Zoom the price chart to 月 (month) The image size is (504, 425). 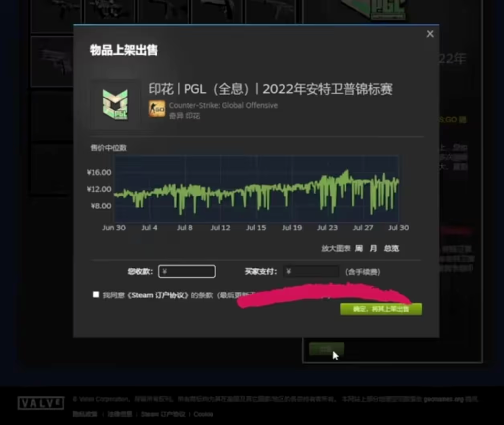click(x=373, y=248)
